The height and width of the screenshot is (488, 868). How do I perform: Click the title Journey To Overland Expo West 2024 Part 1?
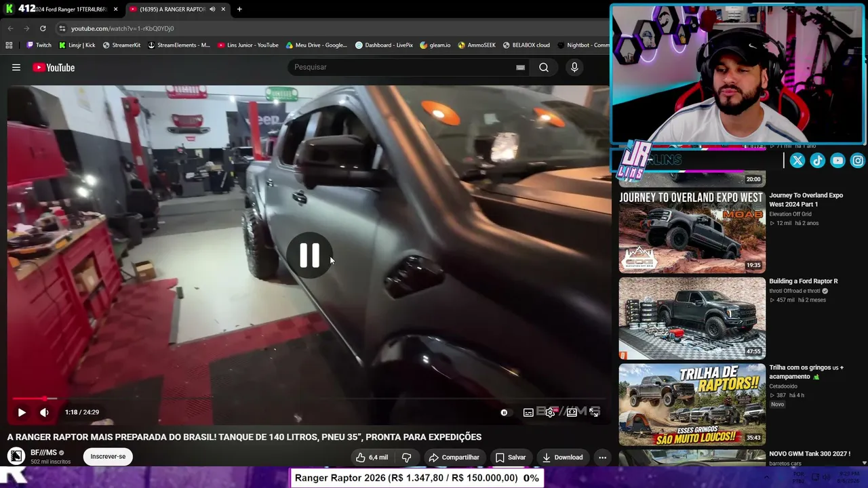(x=806, y=200)
